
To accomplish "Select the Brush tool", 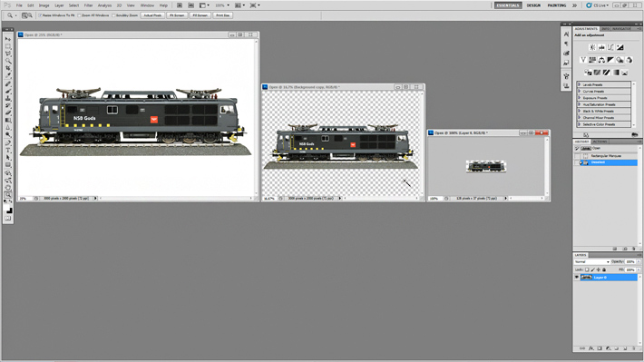I will click(8, 92).
